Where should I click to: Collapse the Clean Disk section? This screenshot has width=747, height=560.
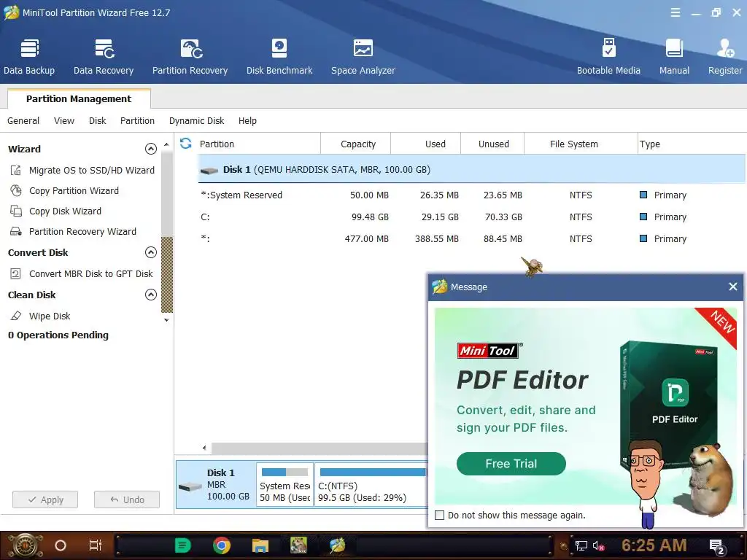[x=150, y=295]
